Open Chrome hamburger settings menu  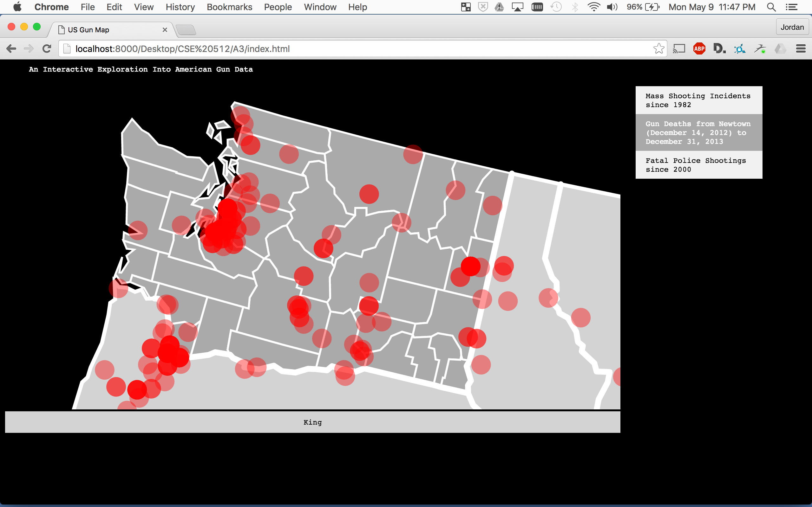pyautogui.click(x=801, y=49)
